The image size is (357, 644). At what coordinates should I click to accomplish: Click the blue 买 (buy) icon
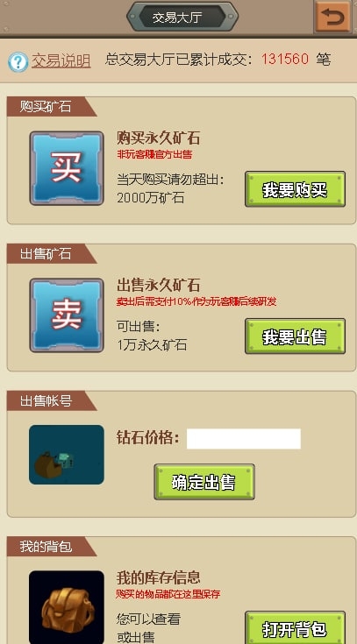(67, 168)
